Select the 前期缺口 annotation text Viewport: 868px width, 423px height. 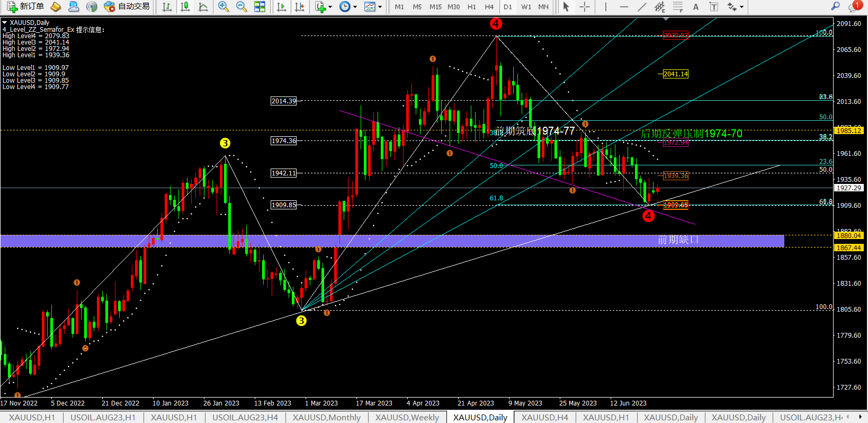point(678,240)
